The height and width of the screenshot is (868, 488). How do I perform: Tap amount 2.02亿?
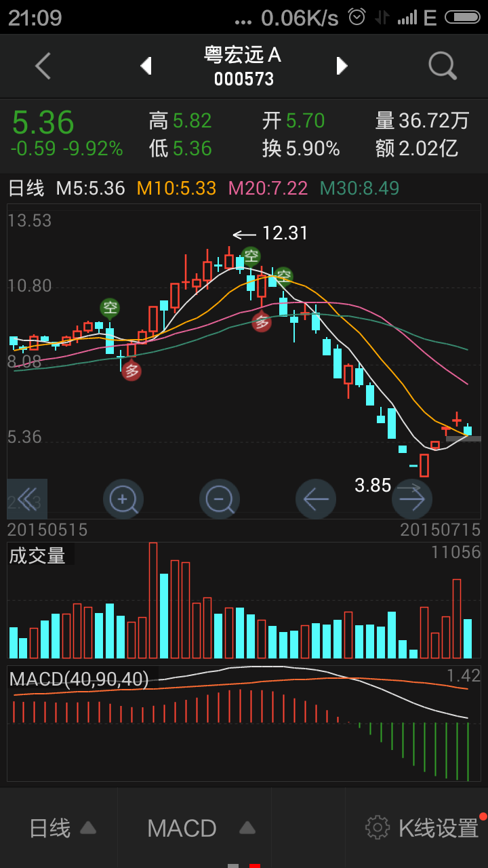coord(428,149)
